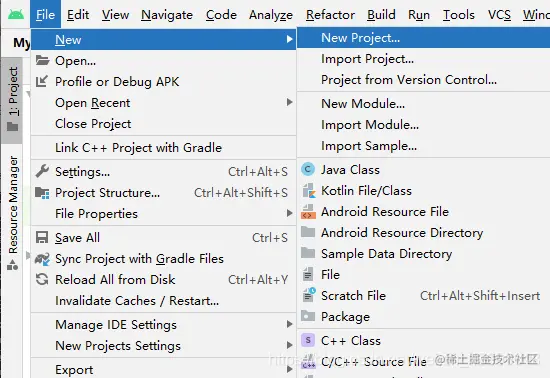Choose Open Recent menu item

coord(163,103)
